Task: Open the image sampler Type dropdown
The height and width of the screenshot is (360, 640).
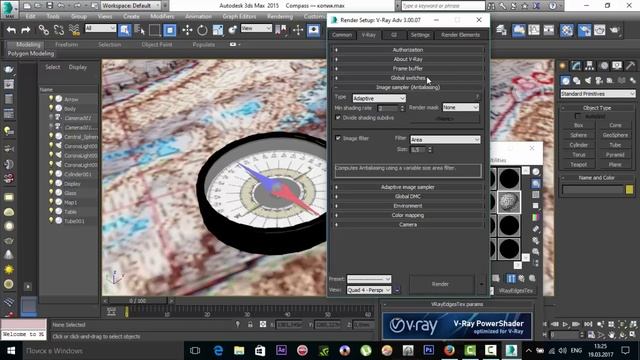Action: click(379, 98)
